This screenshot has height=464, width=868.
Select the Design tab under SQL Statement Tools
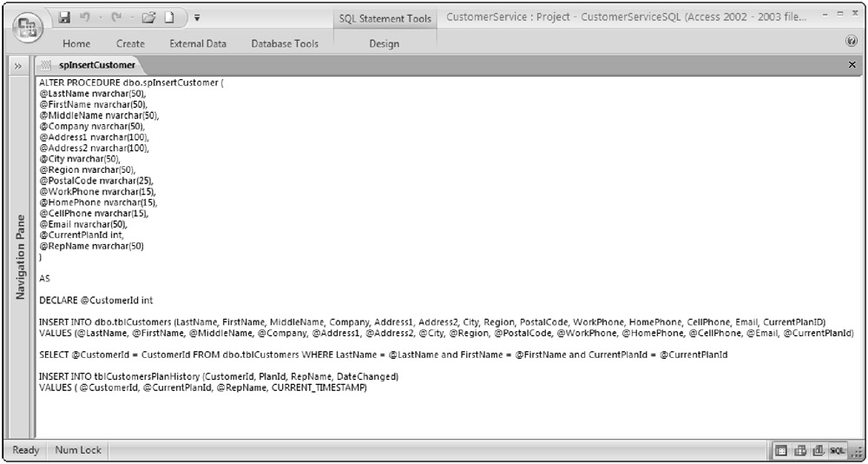[x=384, y=43]
